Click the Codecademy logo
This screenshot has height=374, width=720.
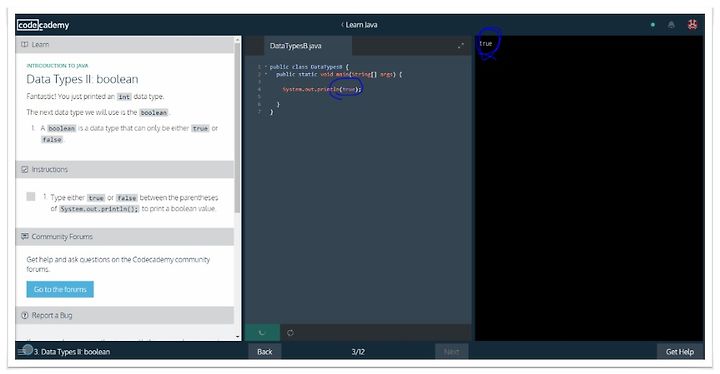[43, 25]
